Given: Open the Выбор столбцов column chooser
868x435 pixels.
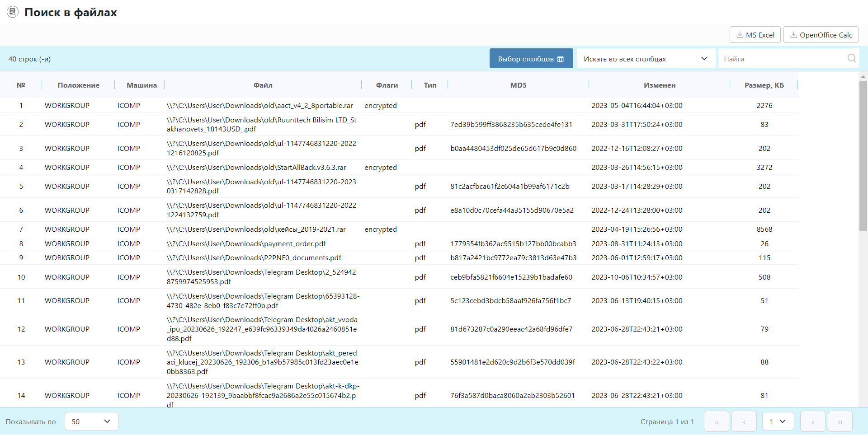Looking at the screenshot, I should click(531, 59).
